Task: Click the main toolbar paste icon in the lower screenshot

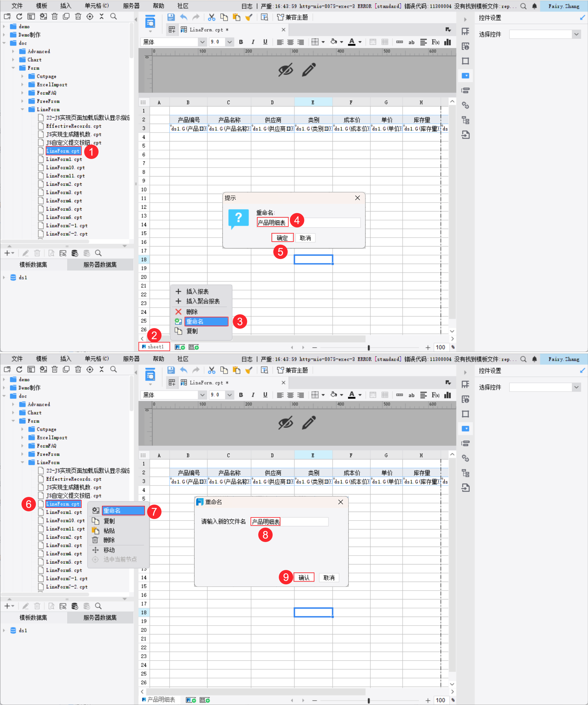Action: point(236,370)
